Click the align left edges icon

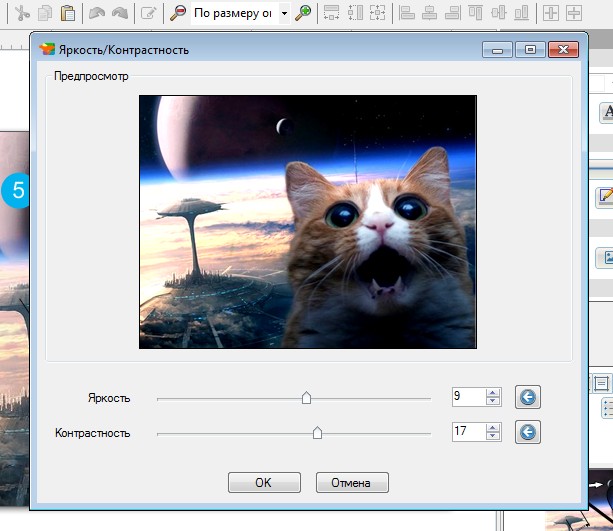click(407, 13)
